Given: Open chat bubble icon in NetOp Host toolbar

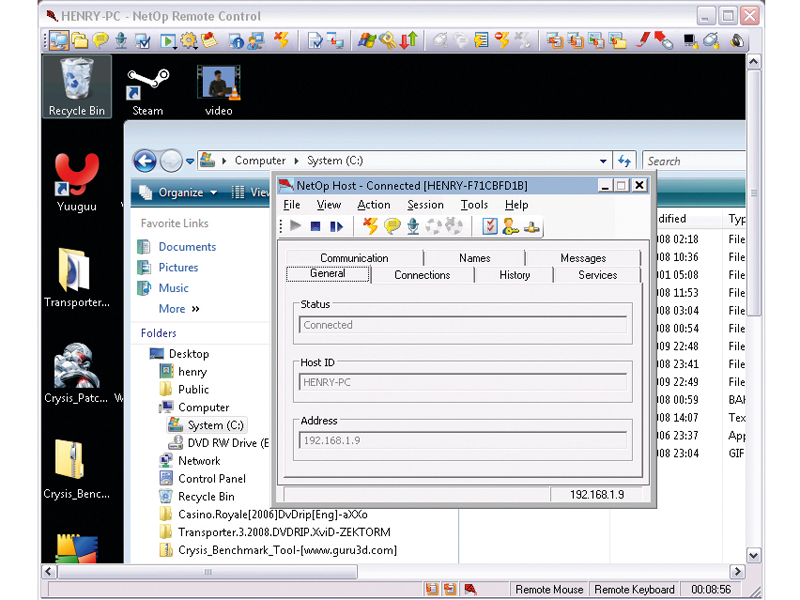Looking at the screenshot, I should 392,226.
